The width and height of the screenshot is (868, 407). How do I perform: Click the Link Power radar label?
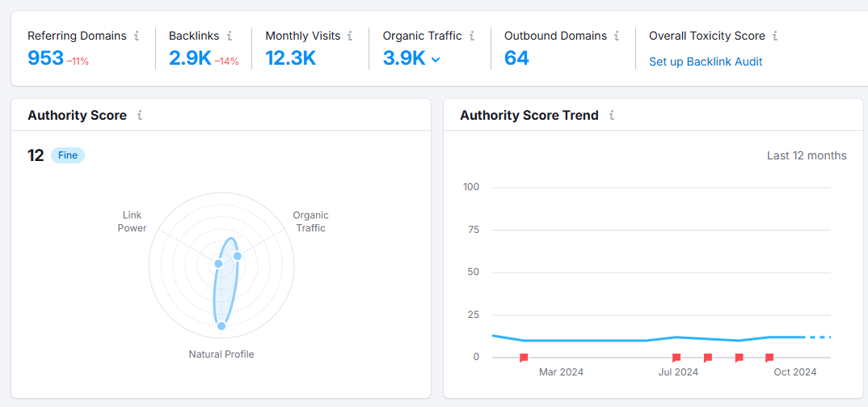tap(132, 221)
